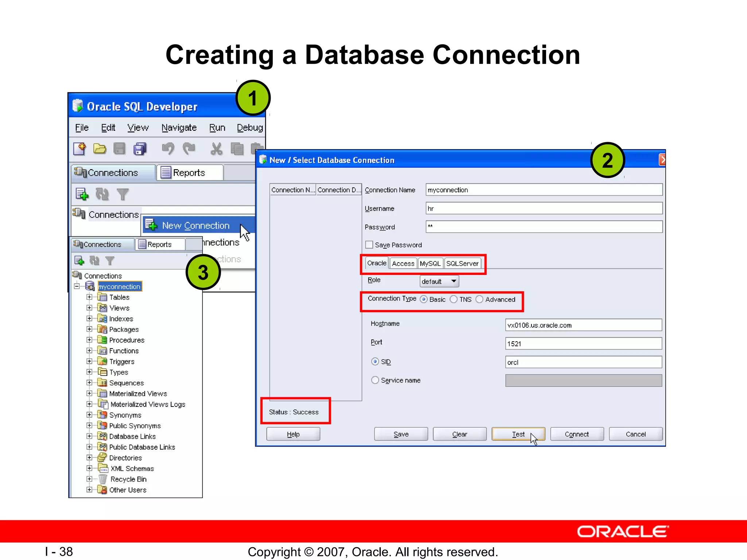Select Materialized Views Logs tree item
The height and width of the screenshot is (560, 747).
[148, 404]
